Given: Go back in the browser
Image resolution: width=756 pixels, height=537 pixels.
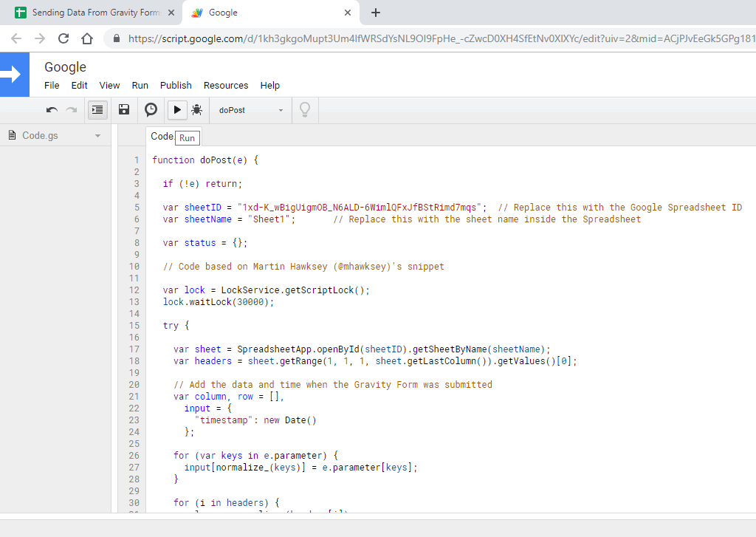Looking at the screenshot, I should tap(16, 38).
